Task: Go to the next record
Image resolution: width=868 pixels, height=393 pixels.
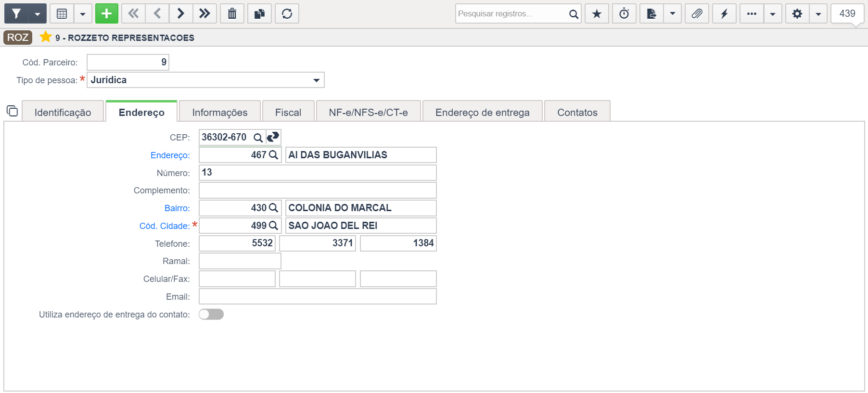Action: (x=181, y=13)
